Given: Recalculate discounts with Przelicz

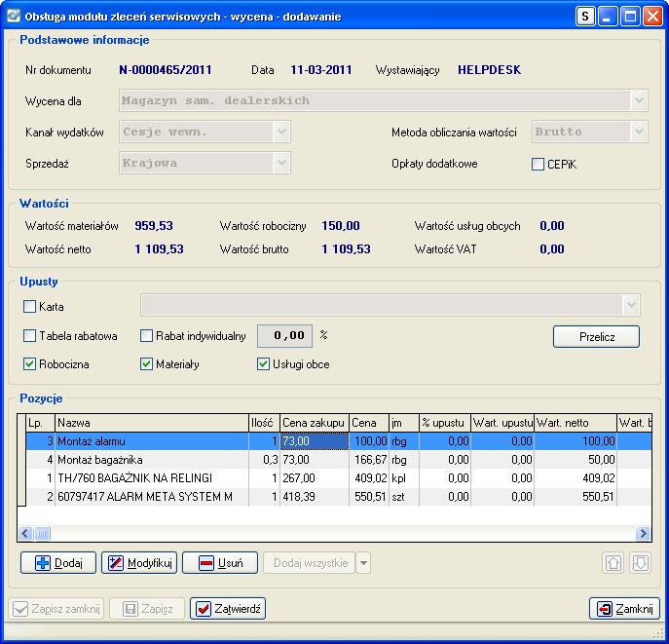Looking at the screenshot, I should click(597, 337).
